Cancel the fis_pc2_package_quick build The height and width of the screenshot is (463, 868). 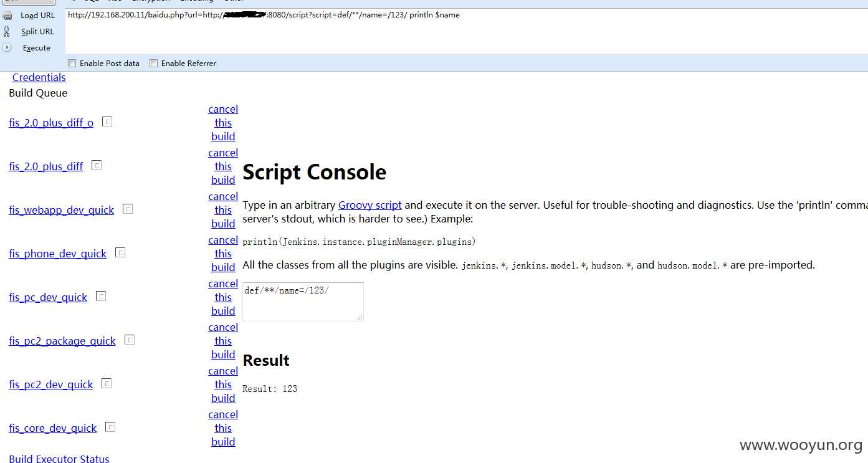point(223,341)
